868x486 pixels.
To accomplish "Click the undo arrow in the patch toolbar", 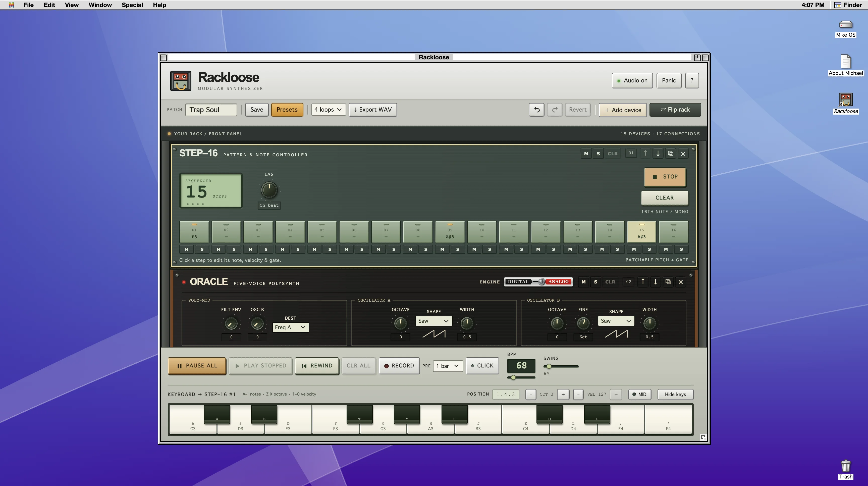I will point(537,110).
